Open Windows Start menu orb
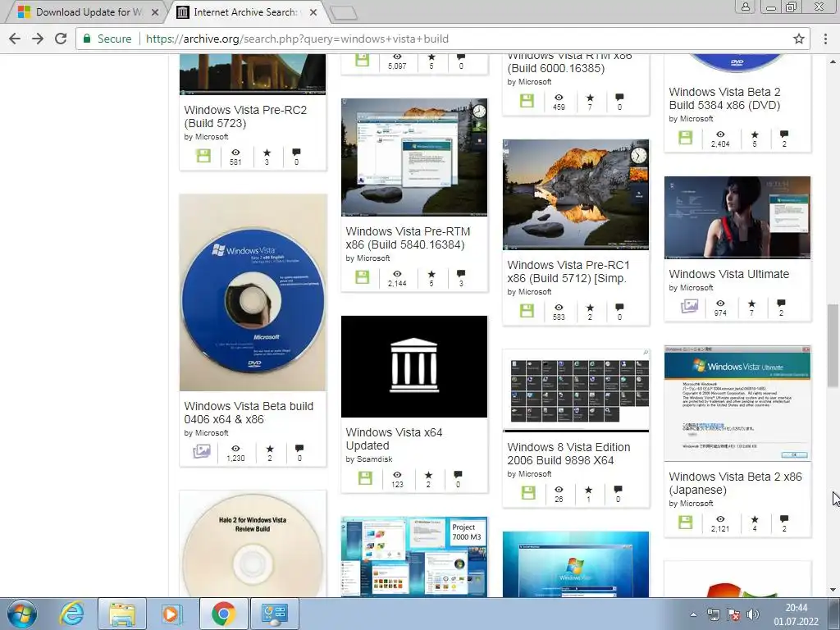This screenshot has width=840, height=630. (22, 614)
